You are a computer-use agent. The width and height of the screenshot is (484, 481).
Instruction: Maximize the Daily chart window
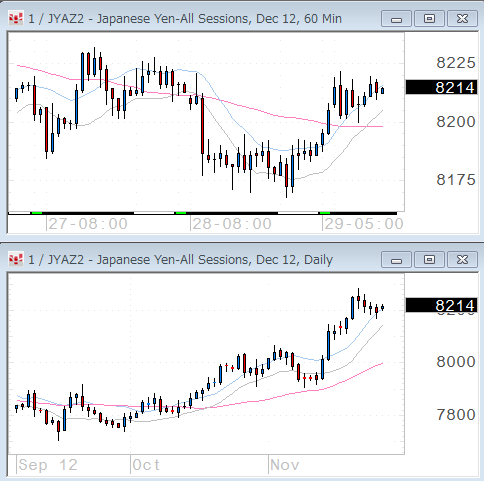[x=429, y=260]
